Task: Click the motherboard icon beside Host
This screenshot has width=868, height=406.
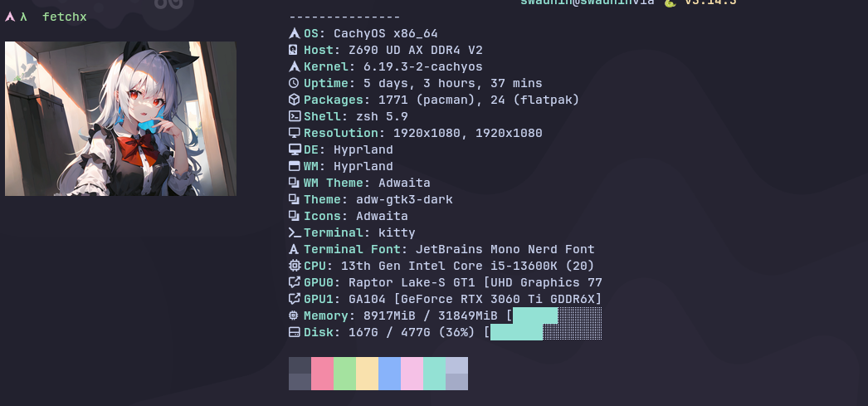Action: (x=294, y=50)
